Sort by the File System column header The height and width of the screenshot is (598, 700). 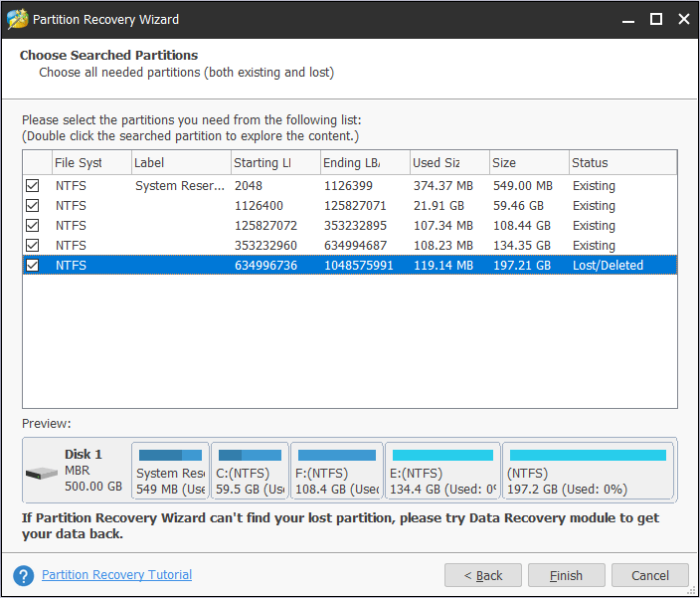91,162
